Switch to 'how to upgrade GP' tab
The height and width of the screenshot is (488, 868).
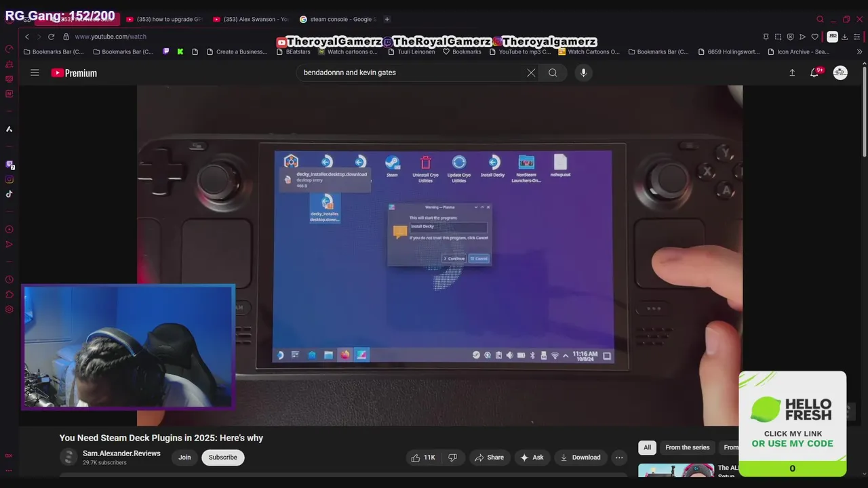(x=165, y=19)
